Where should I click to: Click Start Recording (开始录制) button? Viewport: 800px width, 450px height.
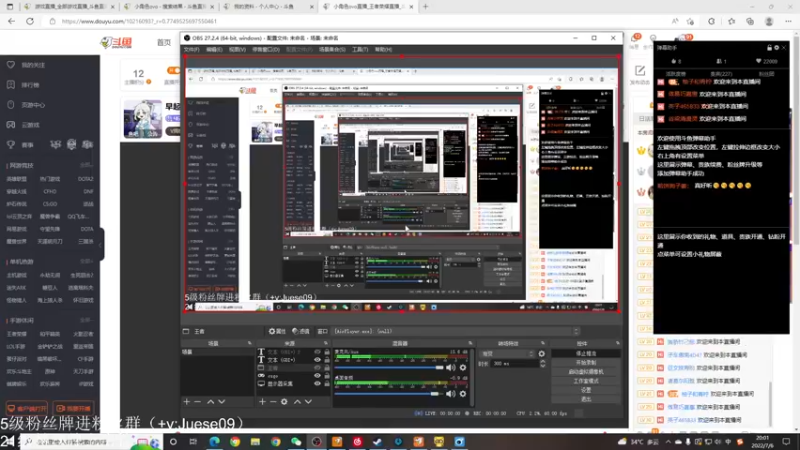[x=586, y=363]
